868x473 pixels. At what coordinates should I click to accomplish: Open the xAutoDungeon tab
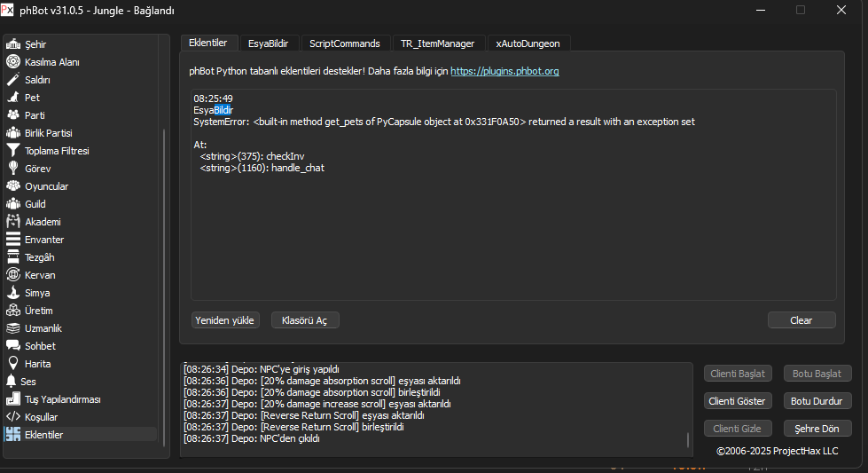click(528, 43)
